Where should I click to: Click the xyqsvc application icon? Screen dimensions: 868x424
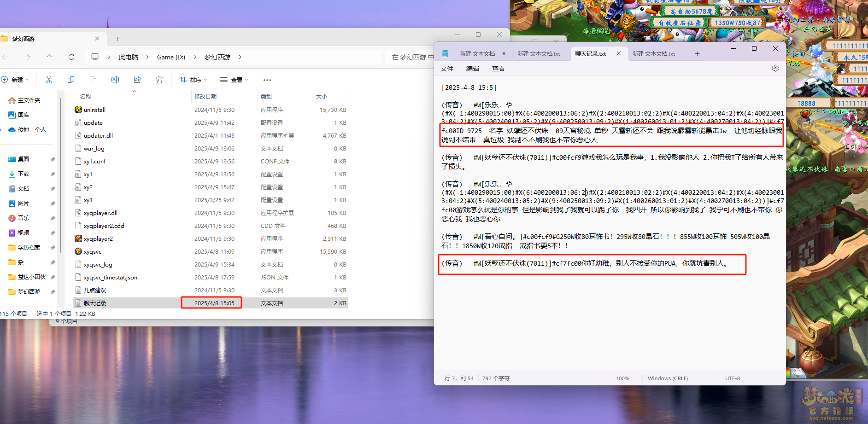[x=78, y=251]
